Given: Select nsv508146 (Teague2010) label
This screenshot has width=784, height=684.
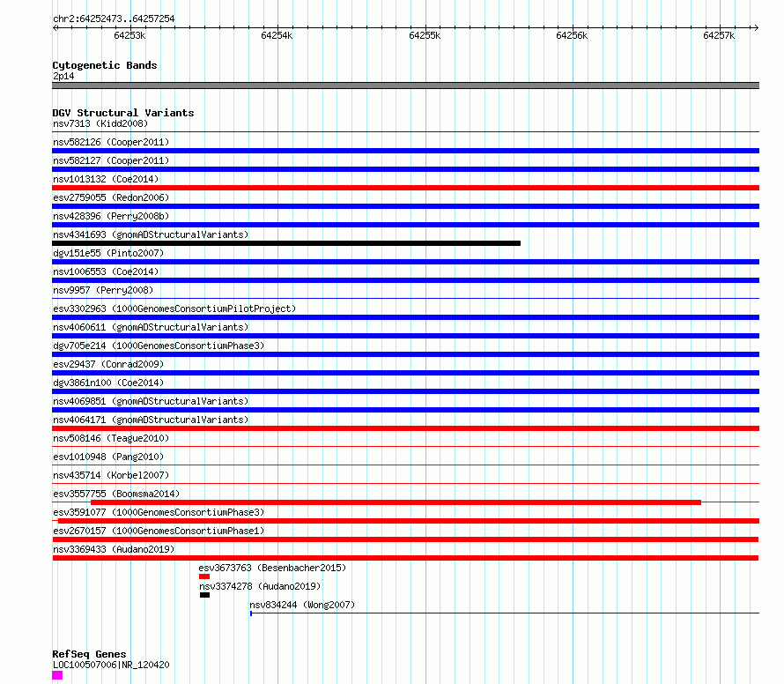Looking at the screenshot, I should tap(111, 438).
